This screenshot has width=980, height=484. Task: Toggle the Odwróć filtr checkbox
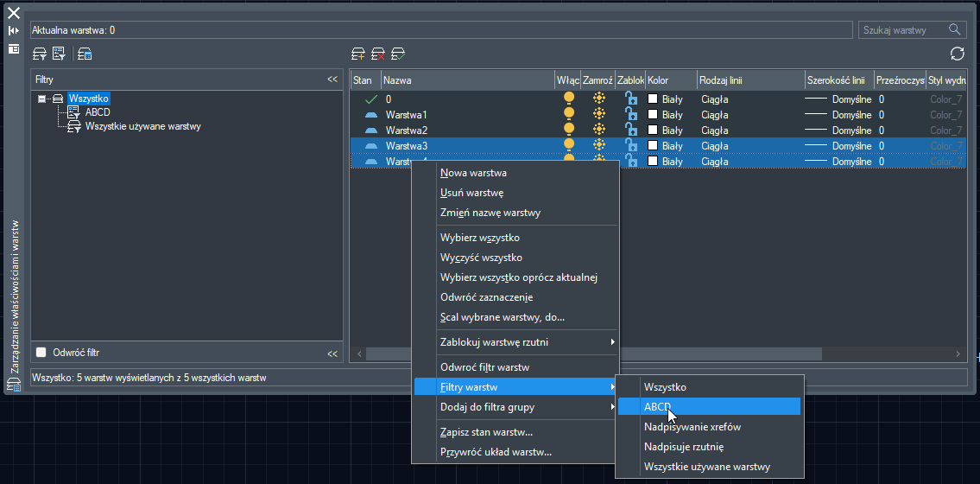point(41,352)
